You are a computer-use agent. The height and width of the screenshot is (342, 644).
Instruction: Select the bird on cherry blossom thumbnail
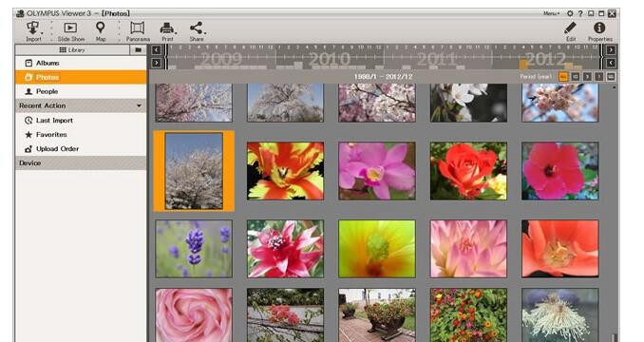(x=560, y=103)
